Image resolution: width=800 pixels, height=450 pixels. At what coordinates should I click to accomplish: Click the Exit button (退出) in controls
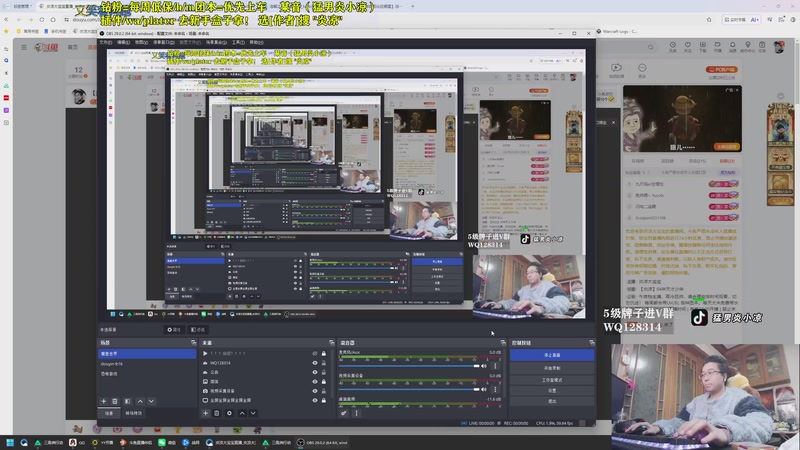(x=552, y=401)
